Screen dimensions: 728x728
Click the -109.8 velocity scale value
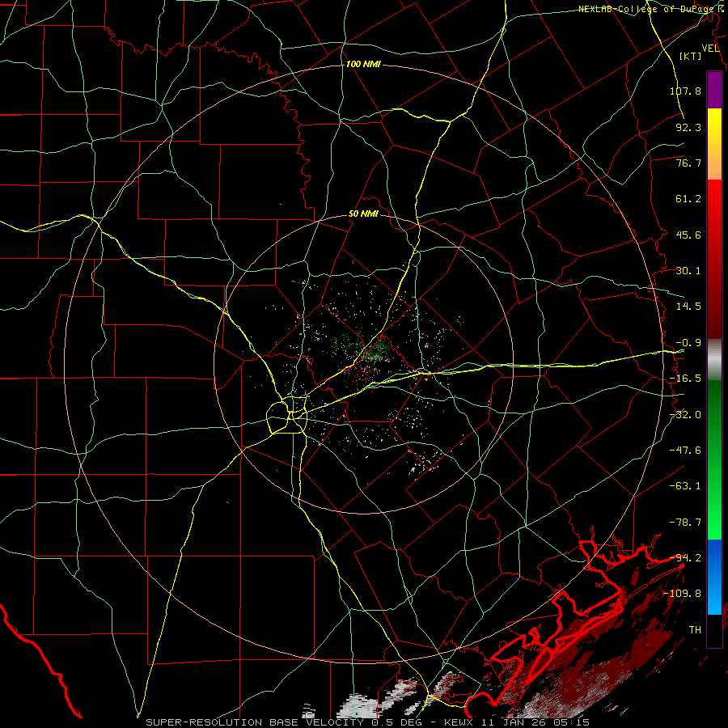[x=682, y=594]
